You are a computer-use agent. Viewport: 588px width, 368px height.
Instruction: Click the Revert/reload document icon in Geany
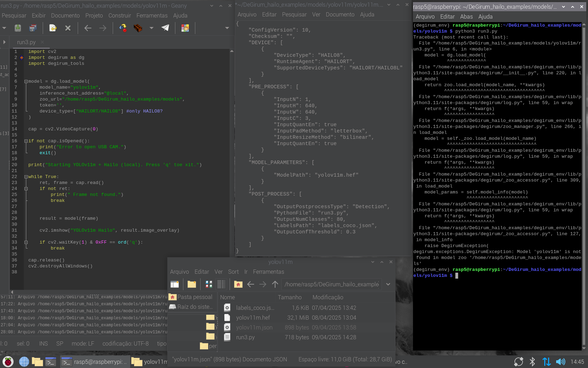click(x=53, y=28)
